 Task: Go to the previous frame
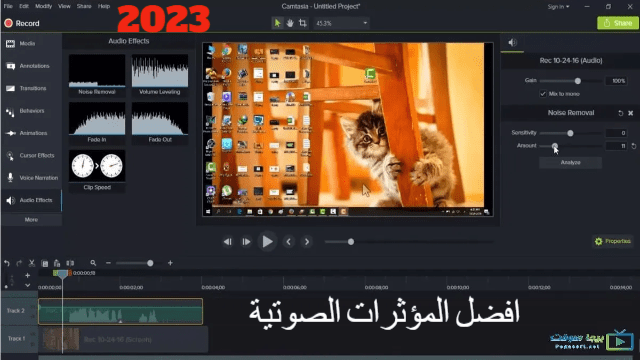pyautogui.click(x=227, y=242)
